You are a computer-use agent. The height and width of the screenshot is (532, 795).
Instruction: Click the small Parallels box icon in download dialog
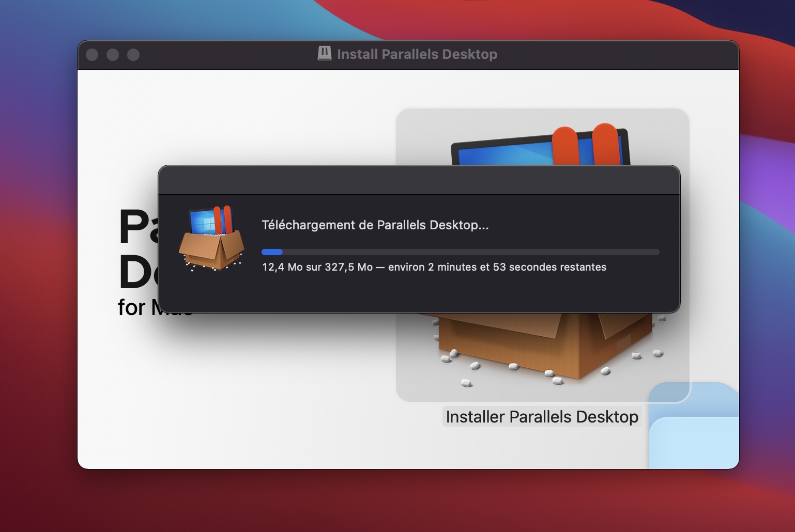click(212, 239)
